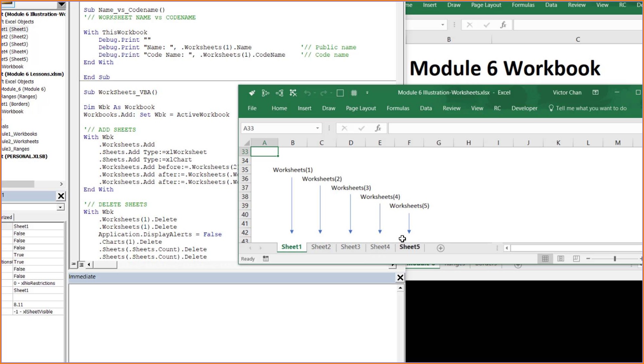Select the Formulas ribbon tab

click(x=398, y=108)
